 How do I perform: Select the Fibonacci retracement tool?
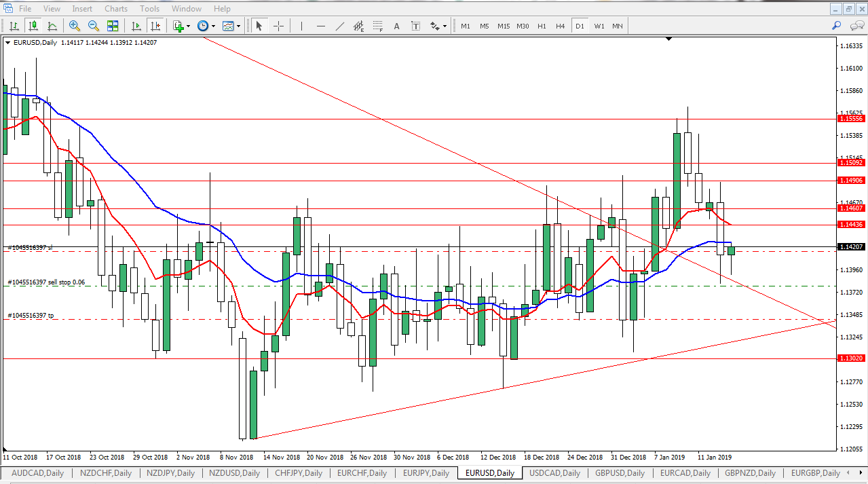(378, 26)
